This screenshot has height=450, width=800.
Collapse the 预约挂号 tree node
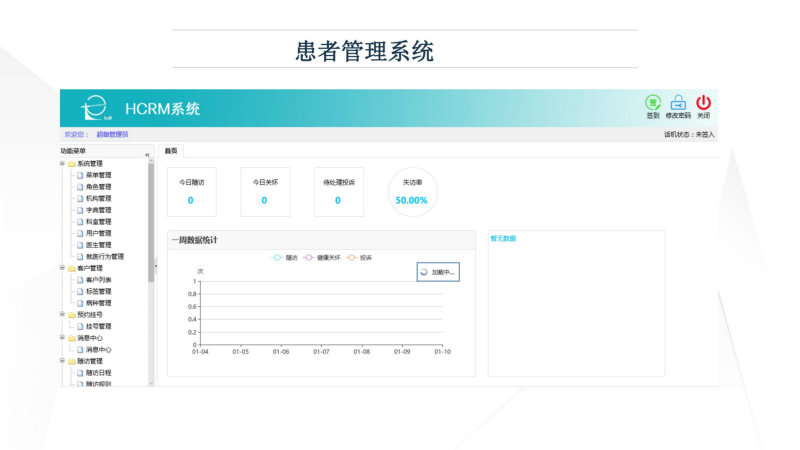(63, 314)
